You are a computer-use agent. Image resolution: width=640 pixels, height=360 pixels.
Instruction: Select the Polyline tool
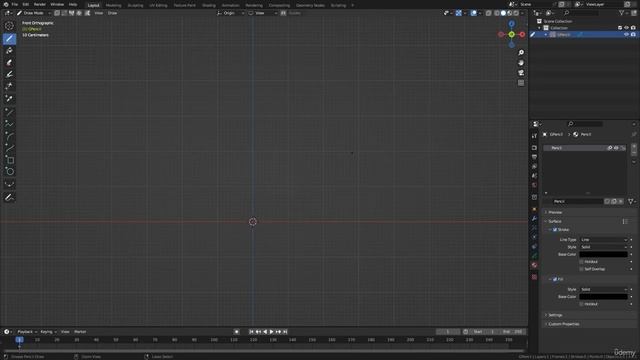pos(9,124)
